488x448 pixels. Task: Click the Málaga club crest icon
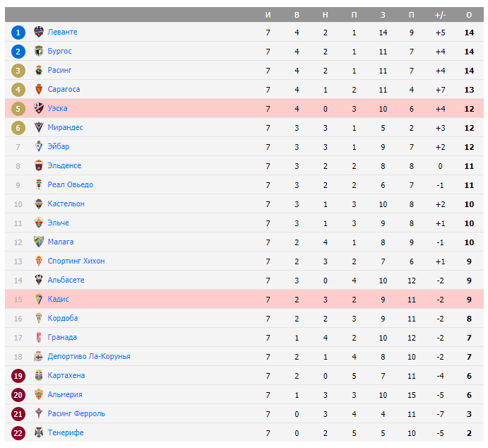39,242
